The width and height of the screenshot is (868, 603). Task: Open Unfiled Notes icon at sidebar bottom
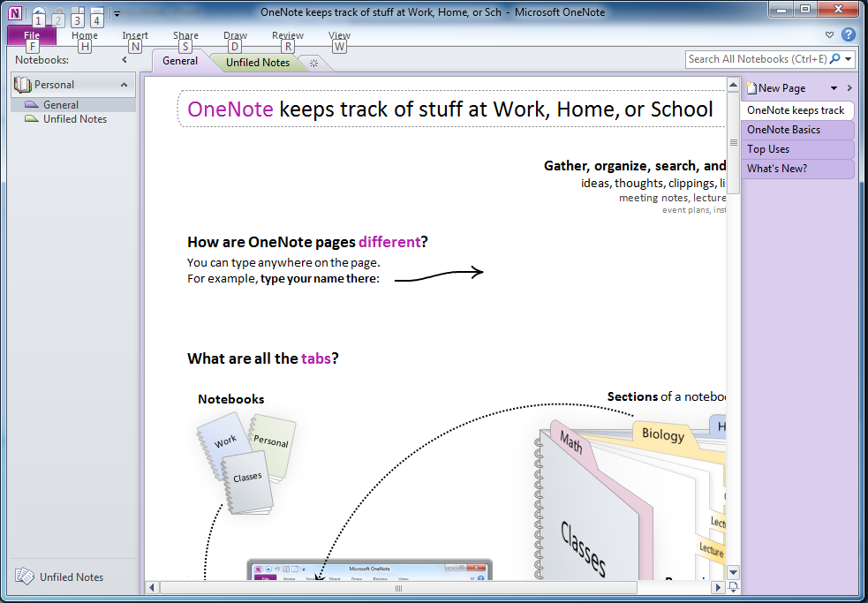(25, 577)
